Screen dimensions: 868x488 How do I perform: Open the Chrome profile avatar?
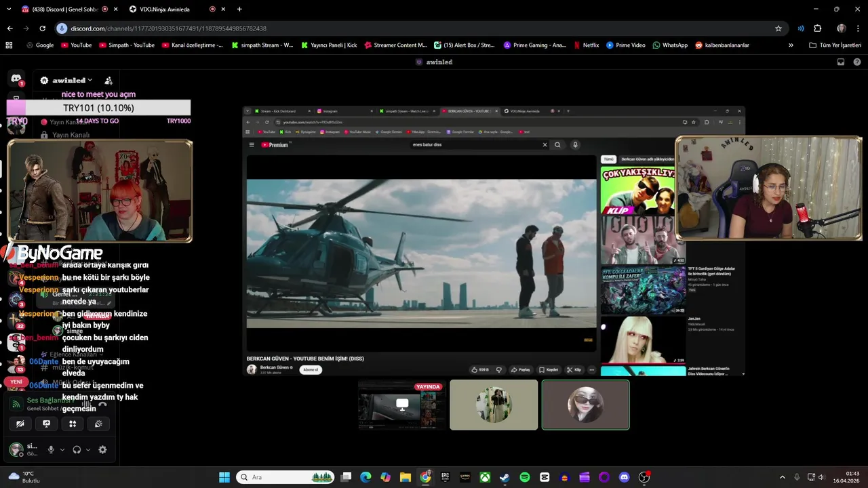[x=842, y=28]
